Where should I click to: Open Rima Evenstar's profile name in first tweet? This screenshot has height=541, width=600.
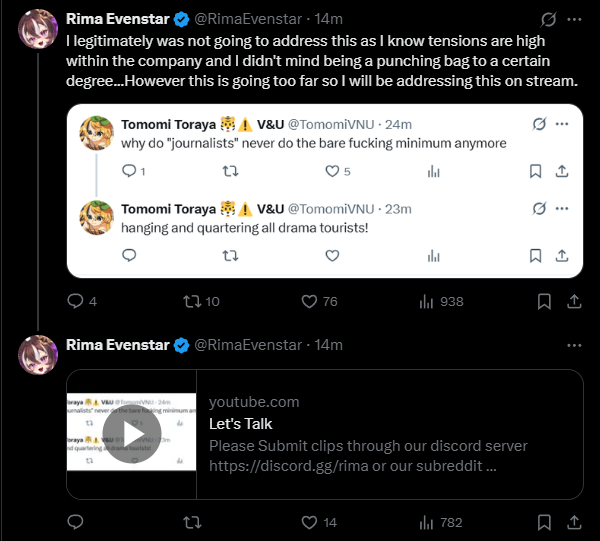[119, 19]
